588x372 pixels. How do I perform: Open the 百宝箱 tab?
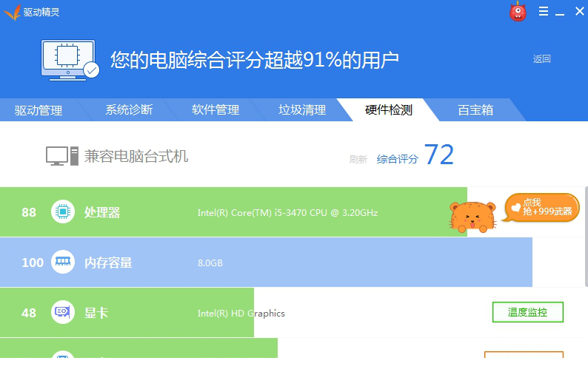(475, 109)
